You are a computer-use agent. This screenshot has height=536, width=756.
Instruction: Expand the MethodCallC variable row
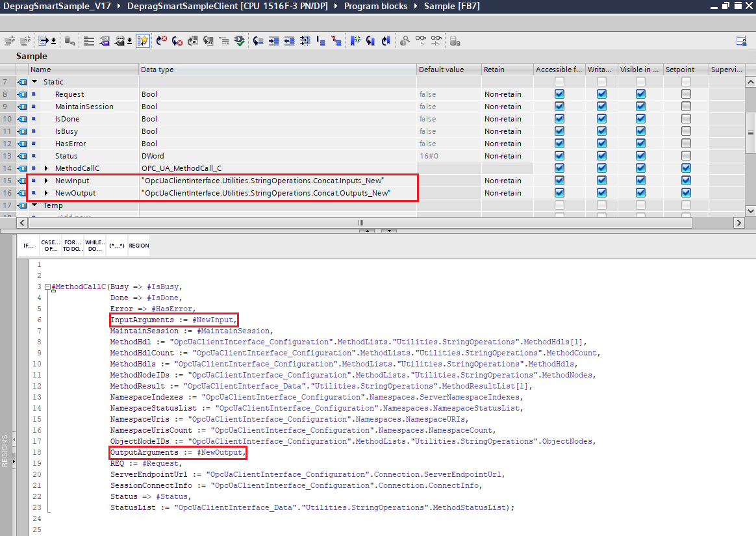[46, 168]
